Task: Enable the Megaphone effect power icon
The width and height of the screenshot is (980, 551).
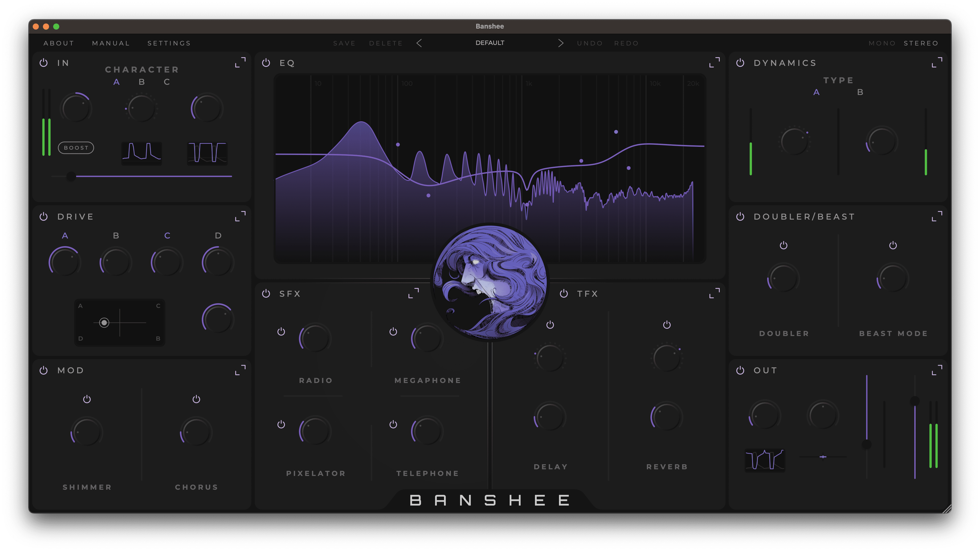Action: pos(393,332)
